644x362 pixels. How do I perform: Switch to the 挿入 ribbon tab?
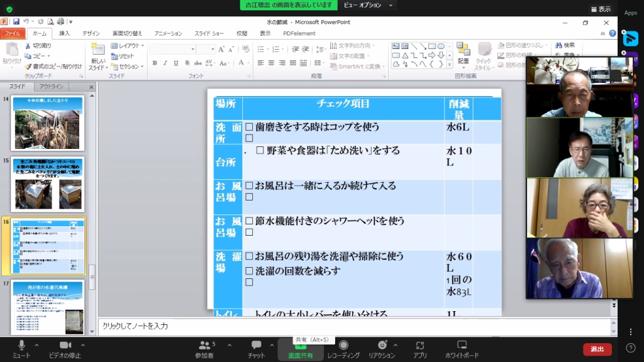[65, 33]
